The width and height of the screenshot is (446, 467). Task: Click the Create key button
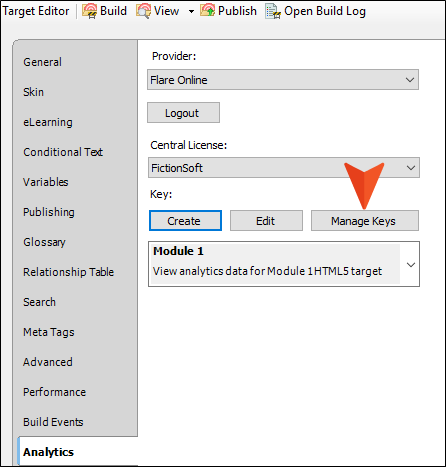[185, 220]
